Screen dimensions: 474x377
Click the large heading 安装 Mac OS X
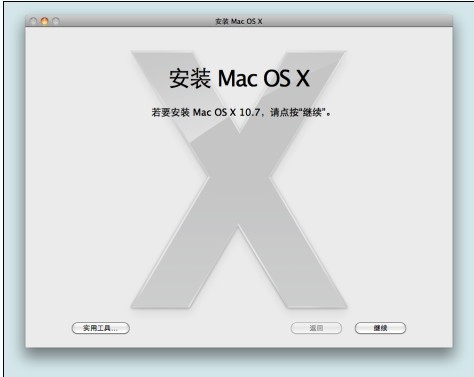tap(240, 79)
